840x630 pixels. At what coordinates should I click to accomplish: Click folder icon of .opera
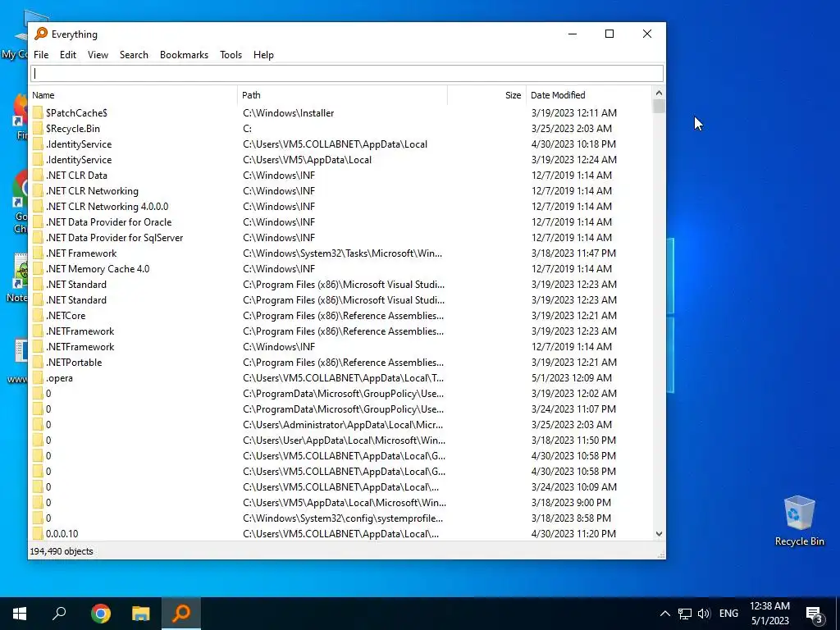38,377
